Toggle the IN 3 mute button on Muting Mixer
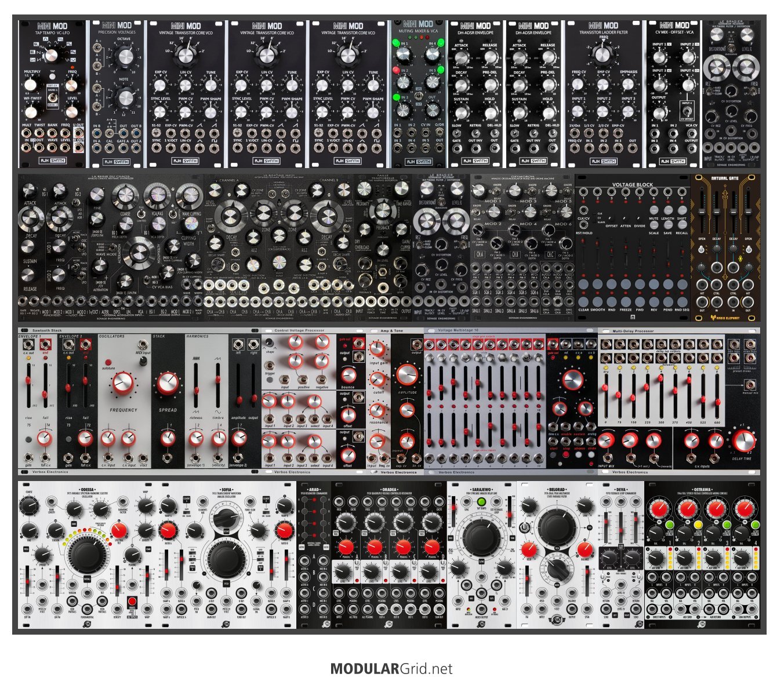784x681 pixels. 397,97
